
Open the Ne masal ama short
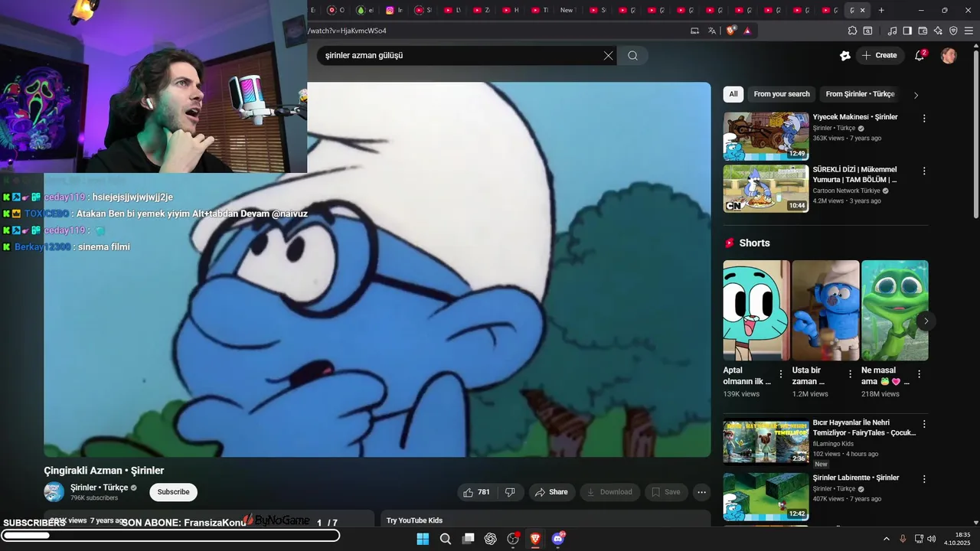[894, 310]
